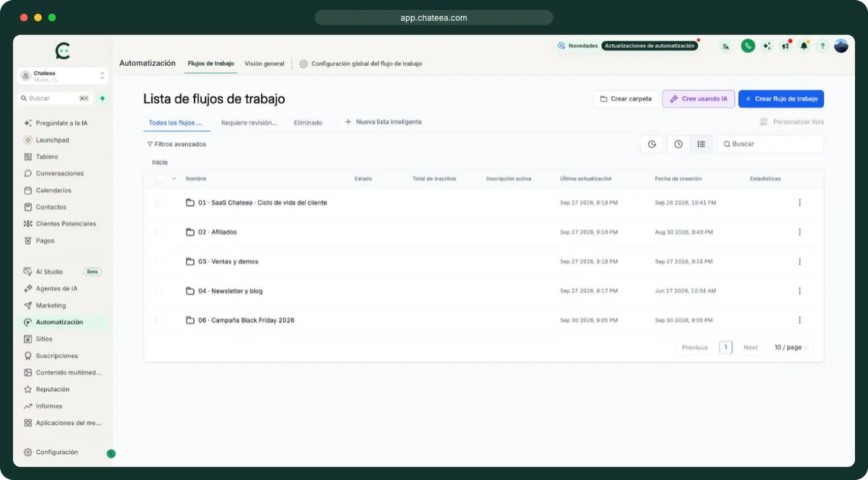Click Cree usando IA button

698,98
